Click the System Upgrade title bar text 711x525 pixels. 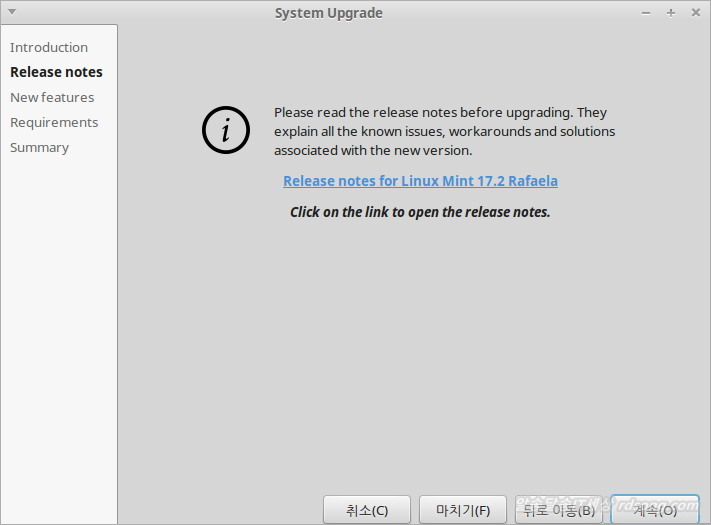[x=328, y=13]
